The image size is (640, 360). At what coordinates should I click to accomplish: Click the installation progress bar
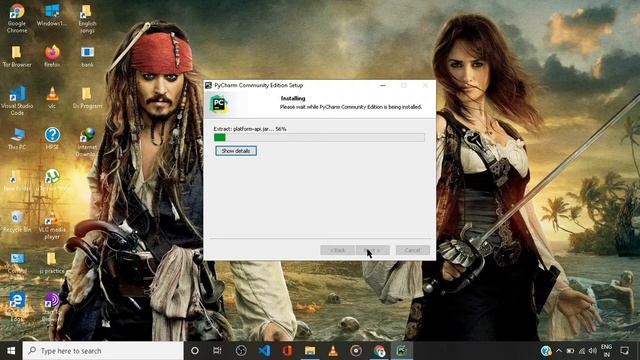pyautogui.click(x=319, y=138)
